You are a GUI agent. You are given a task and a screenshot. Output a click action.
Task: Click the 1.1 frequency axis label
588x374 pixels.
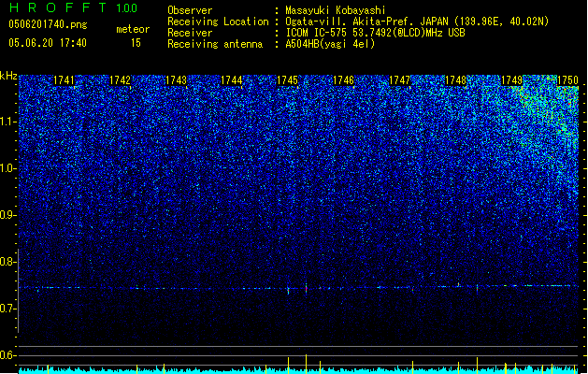point(8,122)
